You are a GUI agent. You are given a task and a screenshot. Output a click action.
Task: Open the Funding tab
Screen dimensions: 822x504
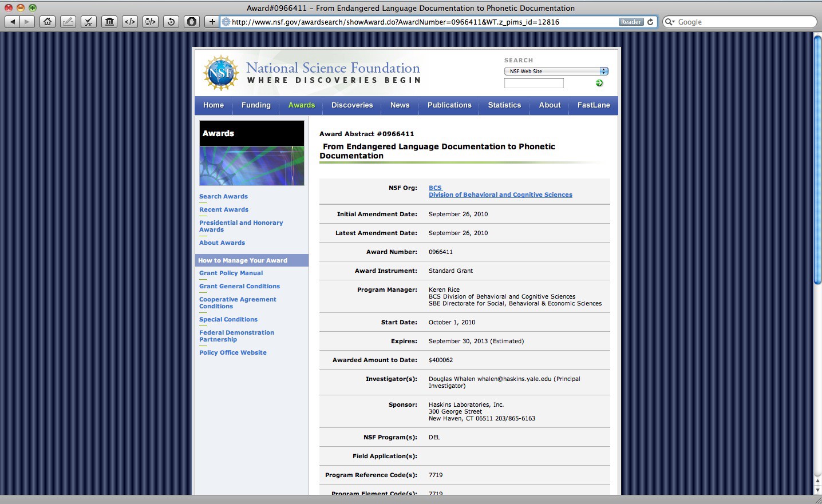256,105
